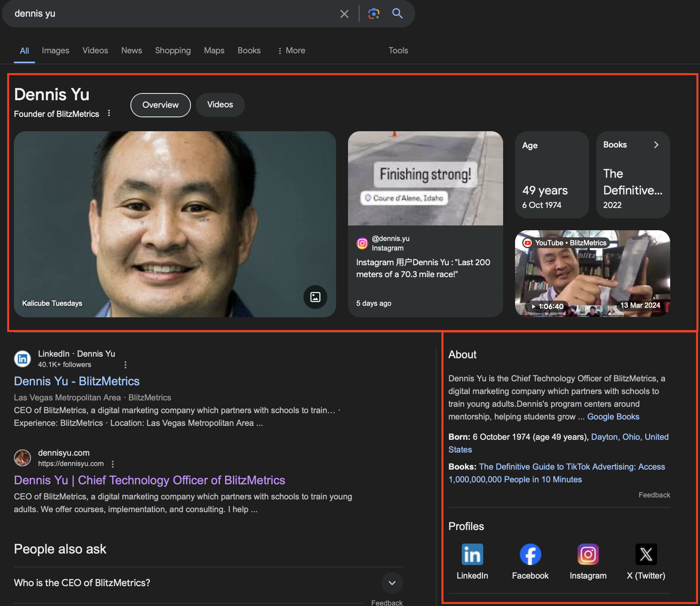The image size is (700, 606).
Task: Click 'LinkedIn · Dennis Yu' source label
Action: click(x=76, y=353)
